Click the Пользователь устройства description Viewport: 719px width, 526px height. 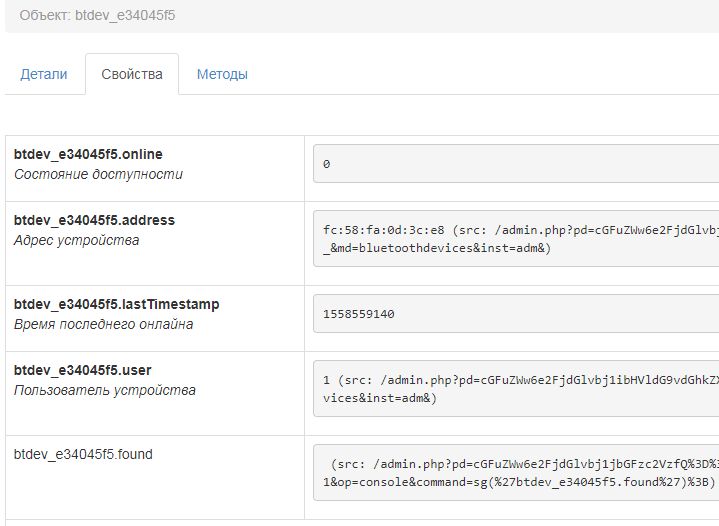coord(105,390)
